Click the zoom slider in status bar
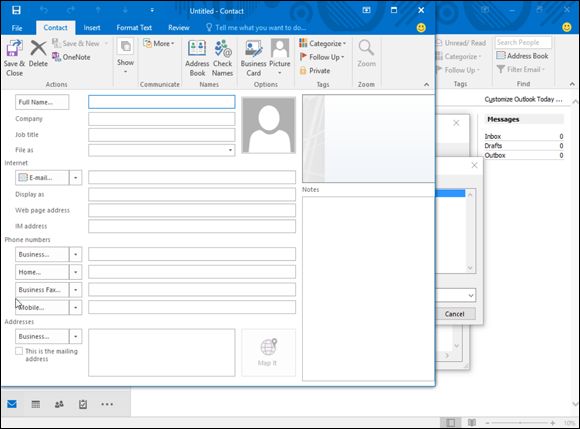This screenshot has height=429, width=580. [520, 423]
